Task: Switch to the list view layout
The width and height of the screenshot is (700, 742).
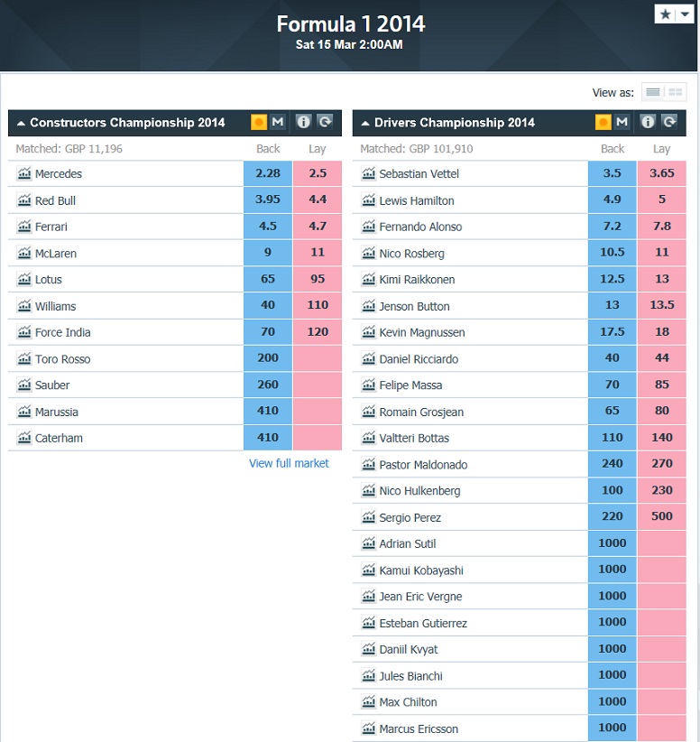Action: 653,92
